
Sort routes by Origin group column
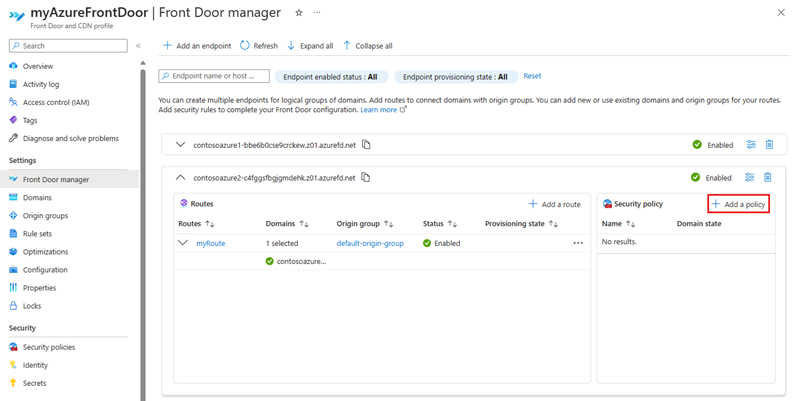click(365, 224)
